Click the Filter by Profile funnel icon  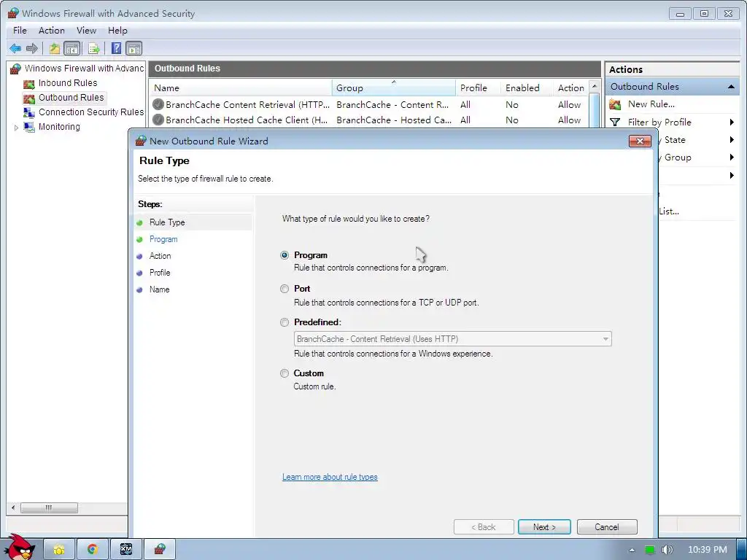pyautogui.click(x=615, y=122)
